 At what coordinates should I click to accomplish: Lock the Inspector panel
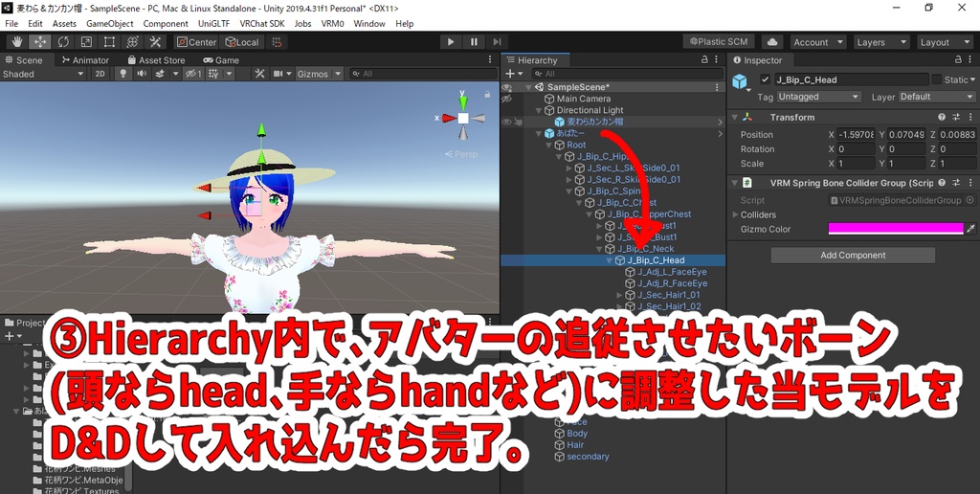959,60
